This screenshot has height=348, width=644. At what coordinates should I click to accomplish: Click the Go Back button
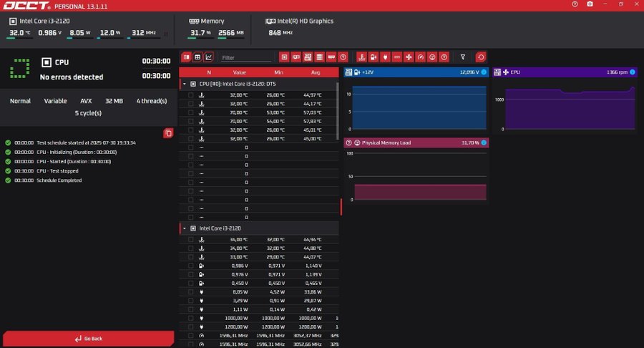[88, 339]
